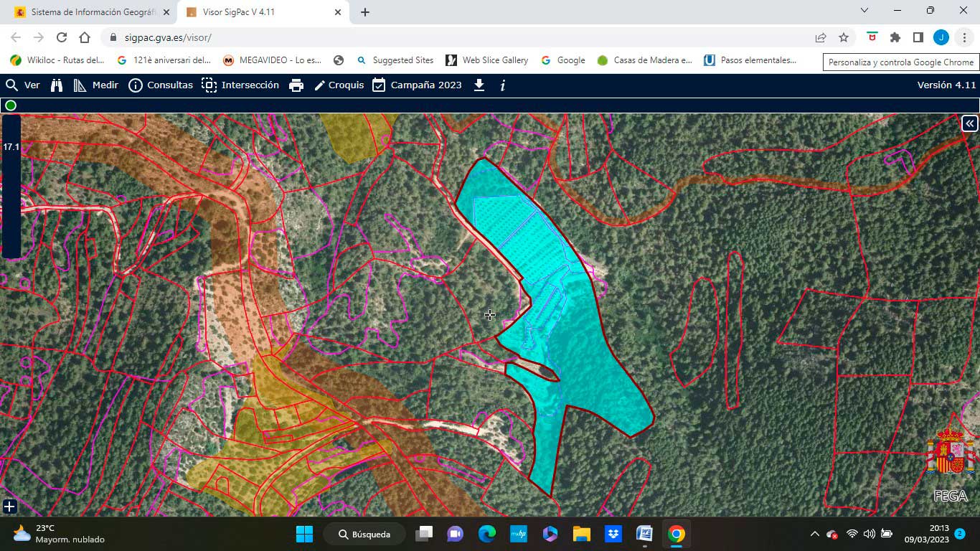Click the download arrow icon
Screen dimensions: 980x551
(479, 85)
